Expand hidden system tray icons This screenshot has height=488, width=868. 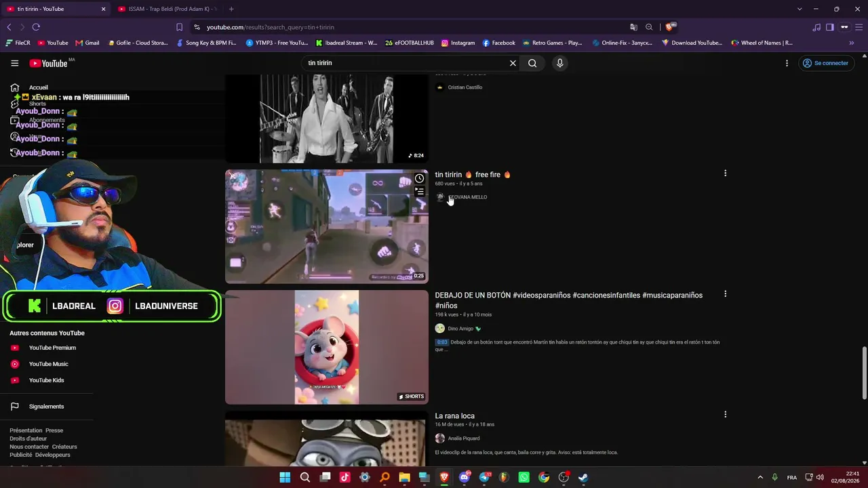(760, 477)
